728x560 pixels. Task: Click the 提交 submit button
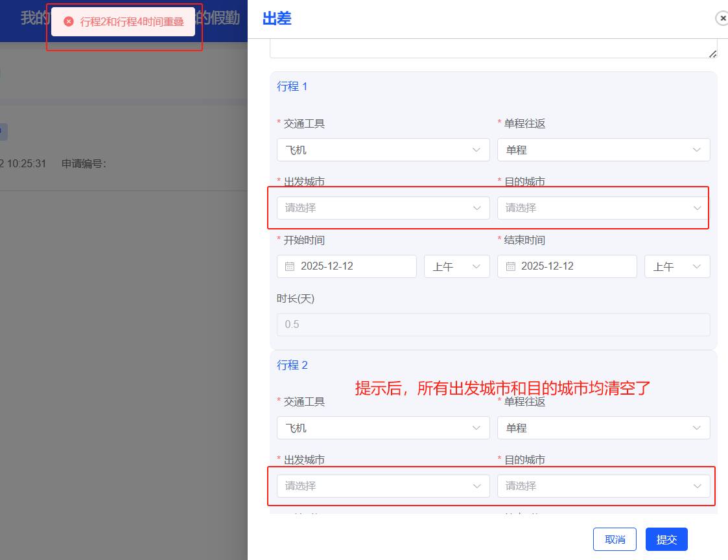pos(666,539)
